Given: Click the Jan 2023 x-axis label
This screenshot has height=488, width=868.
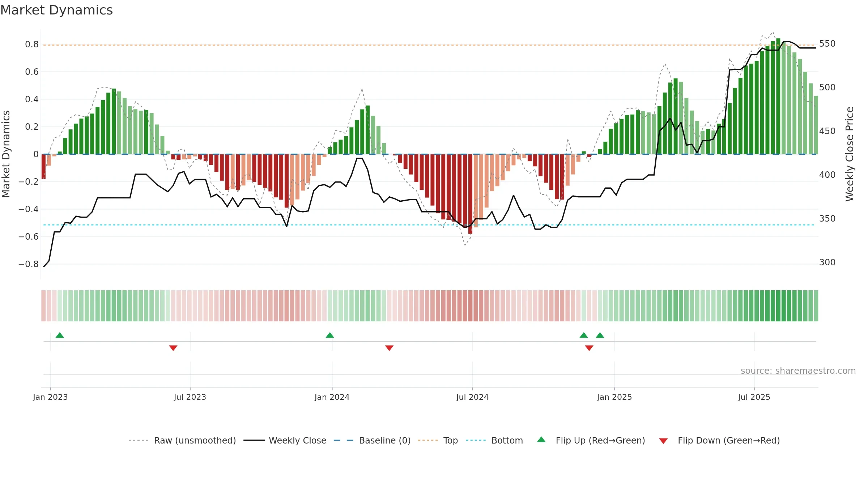Looking at the screenshot, I should (x=50, y=397).
